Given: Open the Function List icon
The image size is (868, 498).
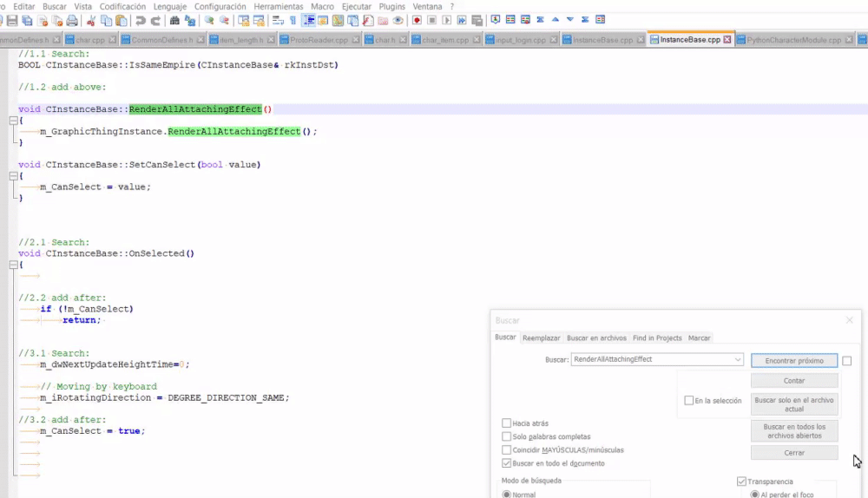Looking at the screenshot, I should [367, 21].
